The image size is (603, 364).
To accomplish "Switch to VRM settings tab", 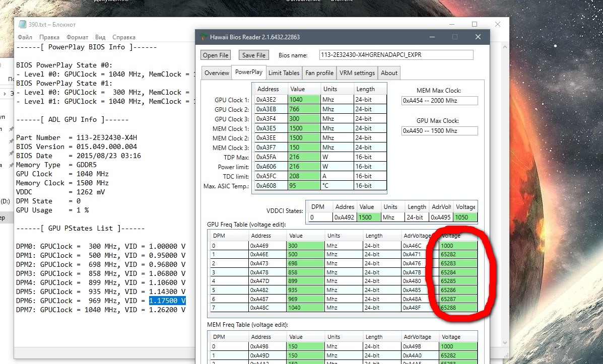I will click(x=357, y=72).
